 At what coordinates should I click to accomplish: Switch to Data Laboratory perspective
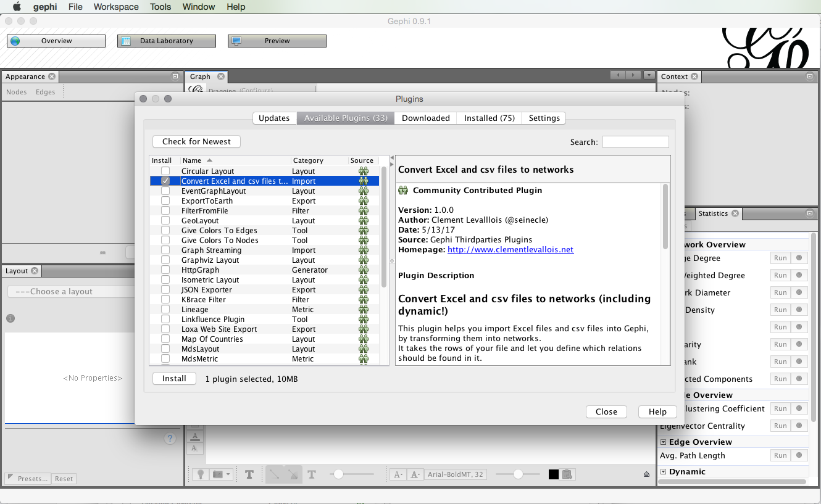[x=167, y=41]
